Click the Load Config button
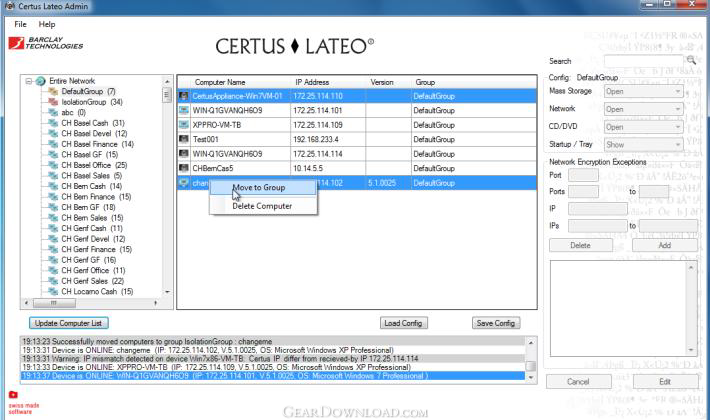 tap(403, 323)
